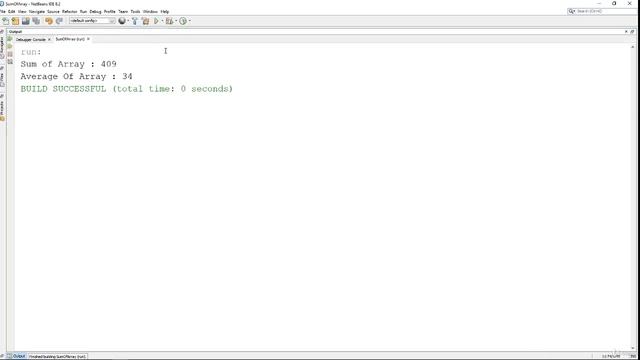This screenshot has width=640, height=360.
Task: Click the Build Project hammer icon
Action: [x=135, y=21]
